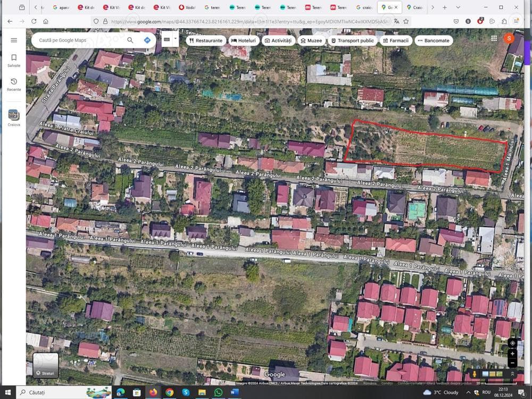Open the Google Maps hamburger menu

pyautogui.click(x=14, y=40)
